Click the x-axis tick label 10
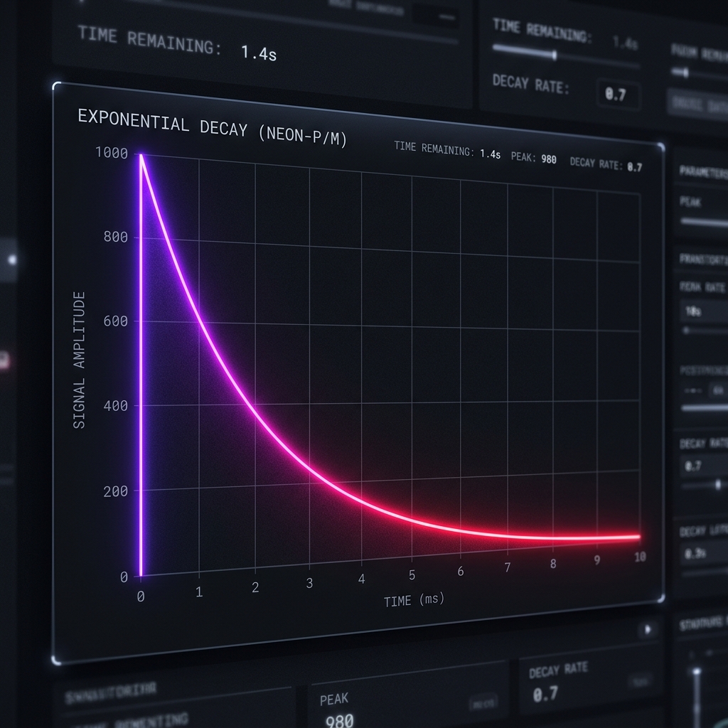The width and height of the screenshot is (728, 728). tap(640, 557)
